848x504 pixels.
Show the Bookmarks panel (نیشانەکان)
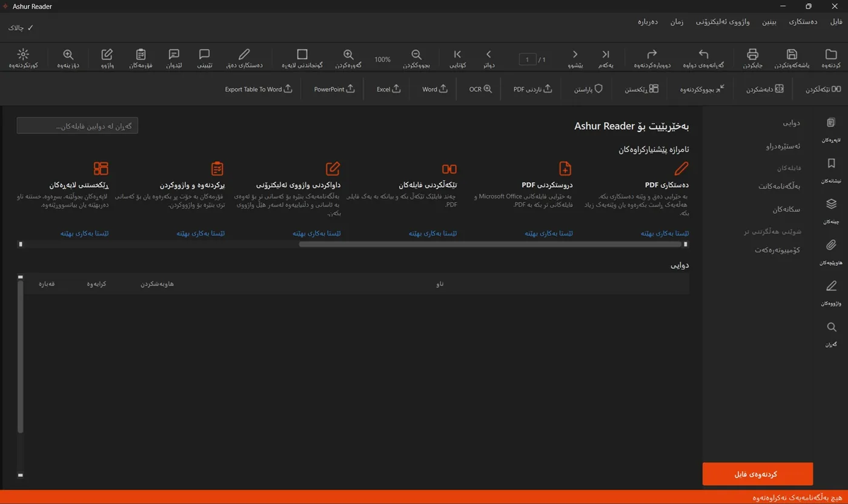[x=831, y=171]
